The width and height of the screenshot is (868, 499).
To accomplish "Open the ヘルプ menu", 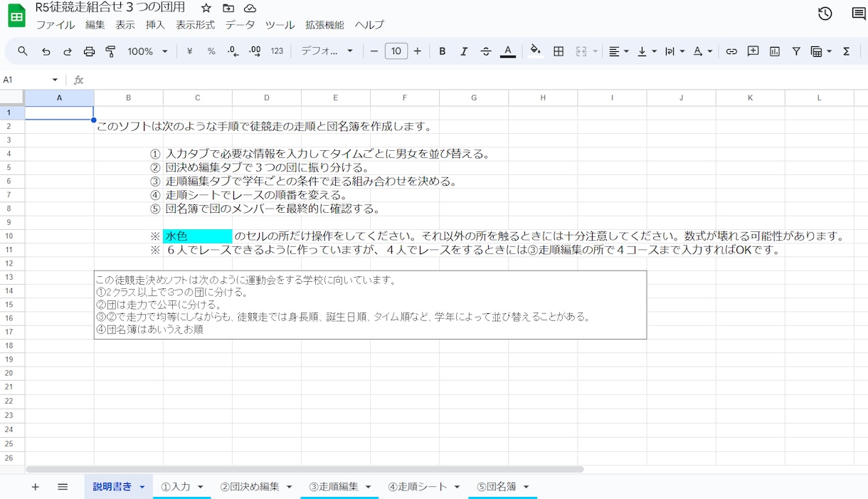I will pyautogui.click(x=369, y=25).
